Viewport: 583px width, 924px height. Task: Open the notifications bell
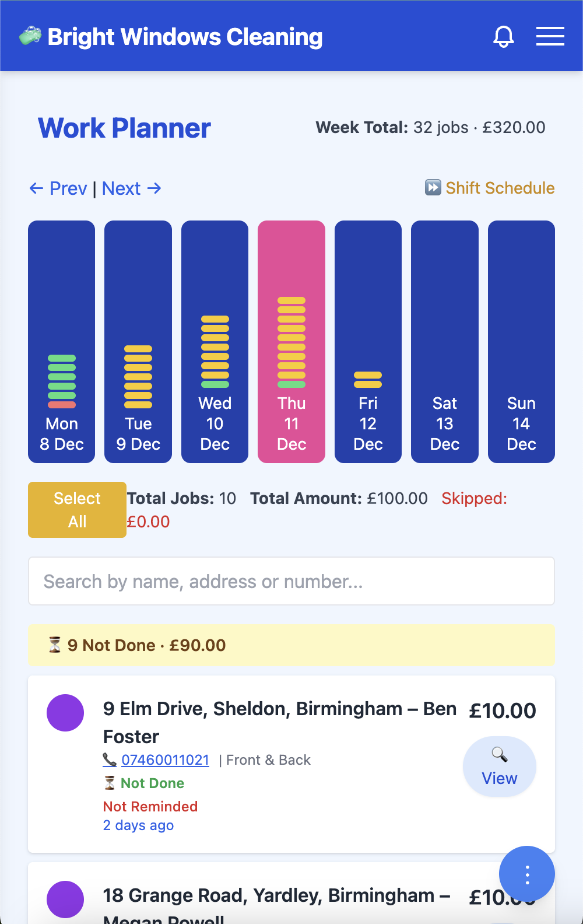[504, 37]
